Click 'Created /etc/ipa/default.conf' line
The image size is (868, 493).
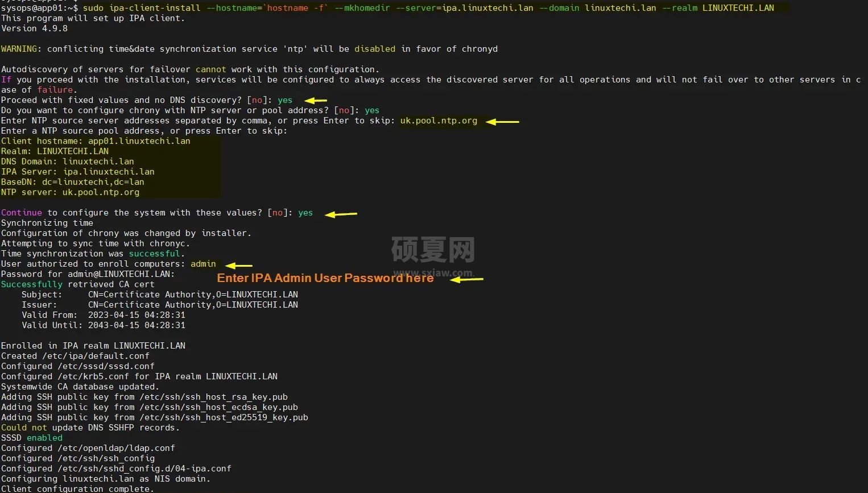coord(75,356)
